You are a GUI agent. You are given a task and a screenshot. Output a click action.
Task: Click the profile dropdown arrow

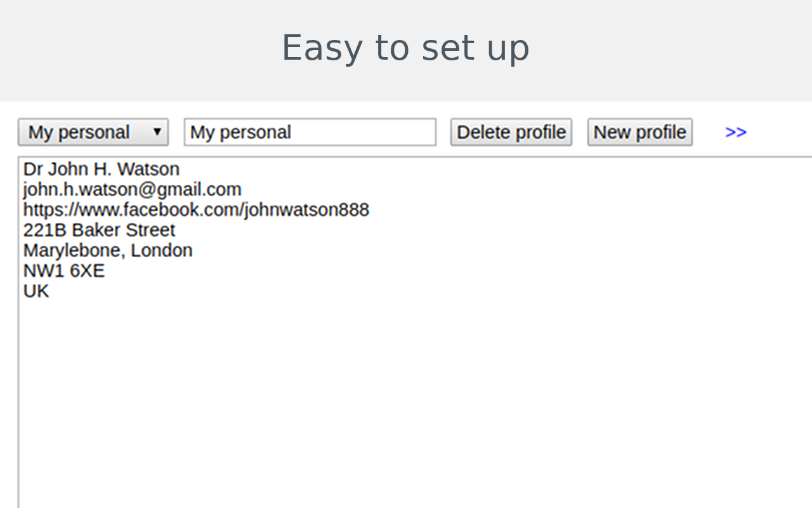tap(157, 132)
